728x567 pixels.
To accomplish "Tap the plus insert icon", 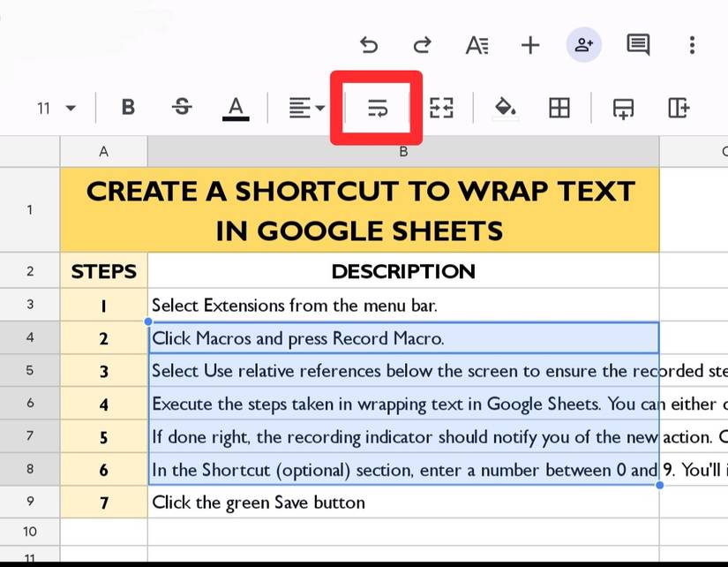I will click(x=530, y=45).
